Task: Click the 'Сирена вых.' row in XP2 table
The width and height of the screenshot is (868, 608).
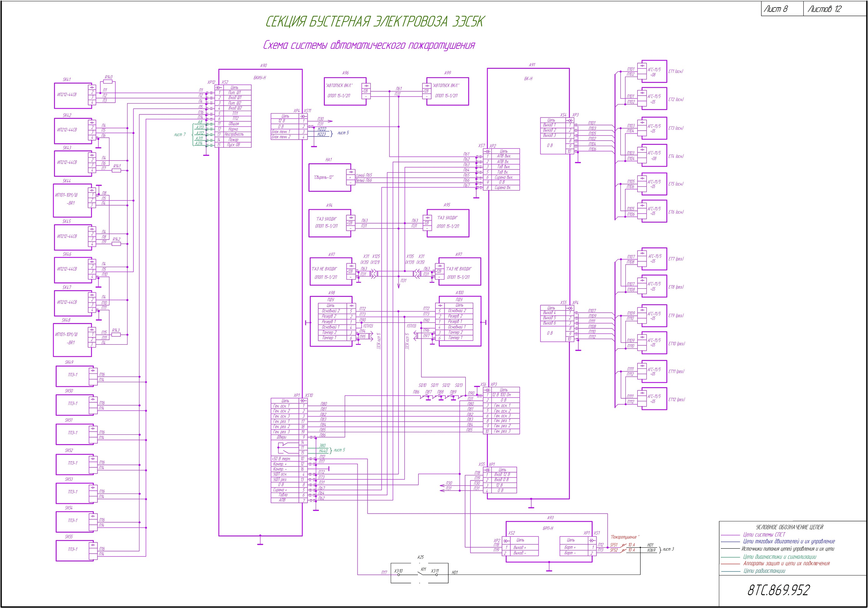Action: click(x=502, y=177)
